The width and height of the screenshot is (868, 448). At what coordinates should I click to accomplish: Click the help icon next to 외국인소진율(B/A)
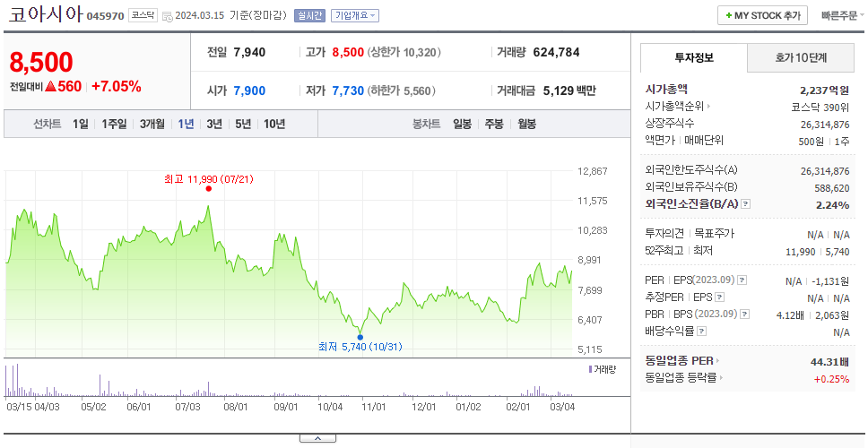point(746,204)
